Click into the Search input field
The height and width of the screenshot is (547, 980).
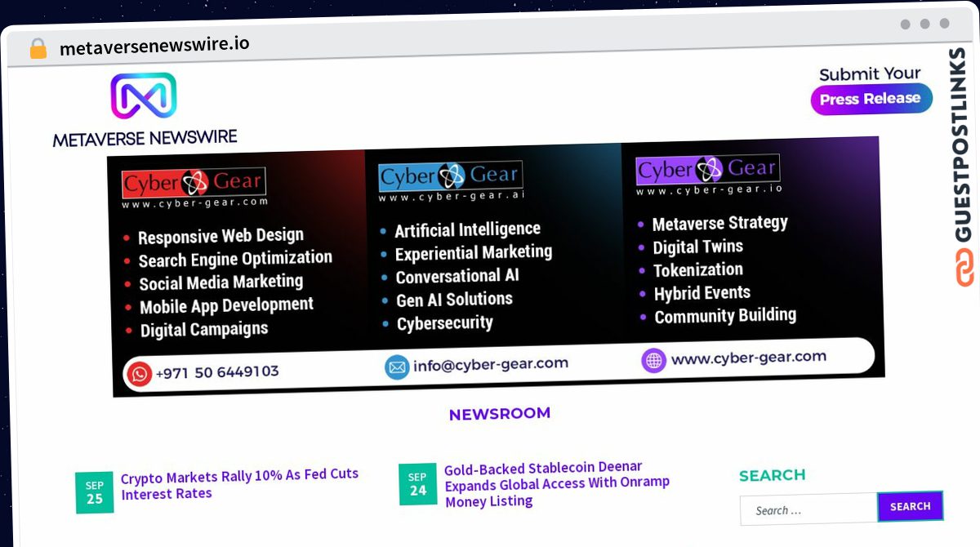click(x=808, y=509)
